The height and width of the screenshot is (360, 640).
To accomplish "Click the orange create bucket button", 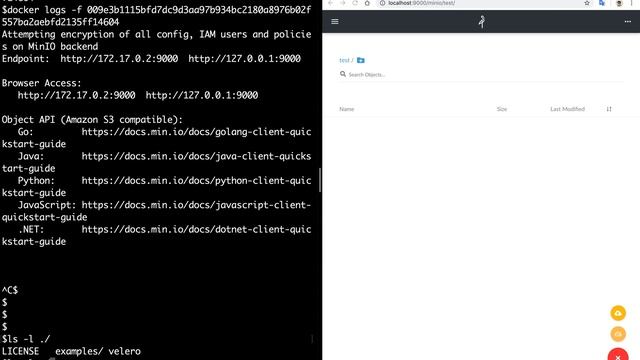I will pyautogui.click(x=618, y=334).
